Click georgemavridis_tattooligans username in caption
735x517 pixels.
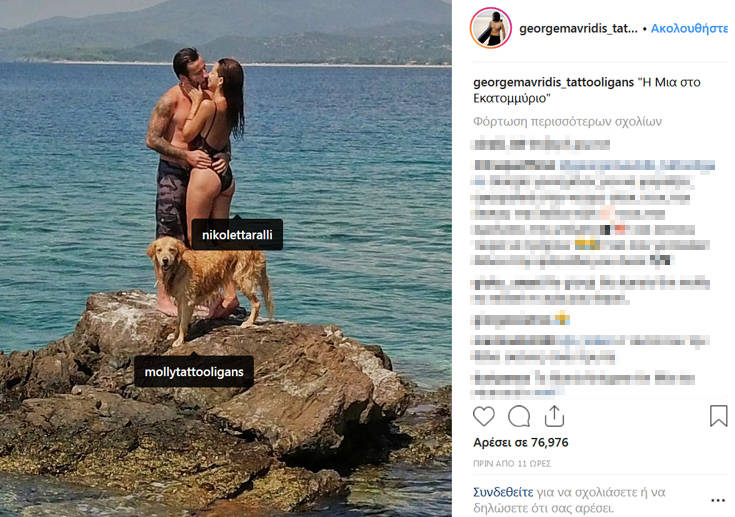coord(553,82)
